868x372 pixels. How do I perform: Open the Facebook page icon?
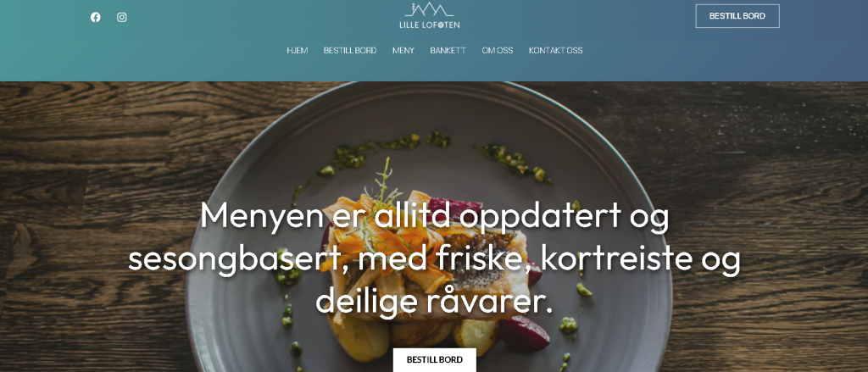[x=95, y=17]
